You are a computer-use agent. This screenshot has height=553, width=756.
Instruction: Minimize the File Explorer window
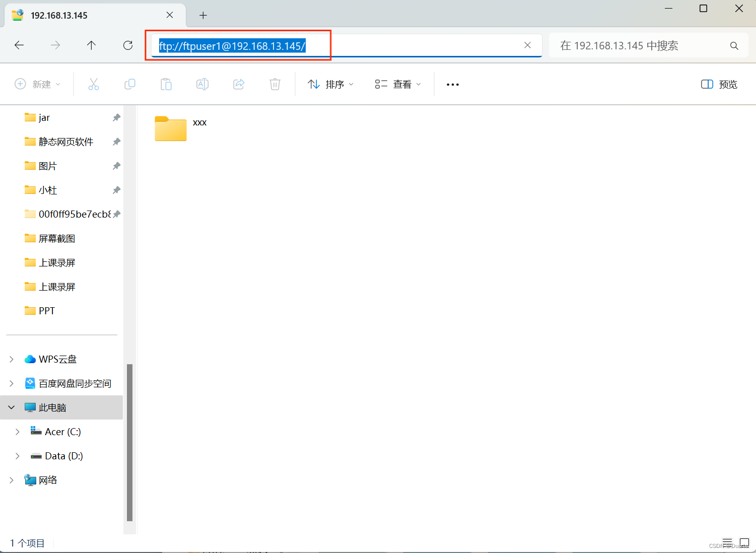click(x=669, y=9)
